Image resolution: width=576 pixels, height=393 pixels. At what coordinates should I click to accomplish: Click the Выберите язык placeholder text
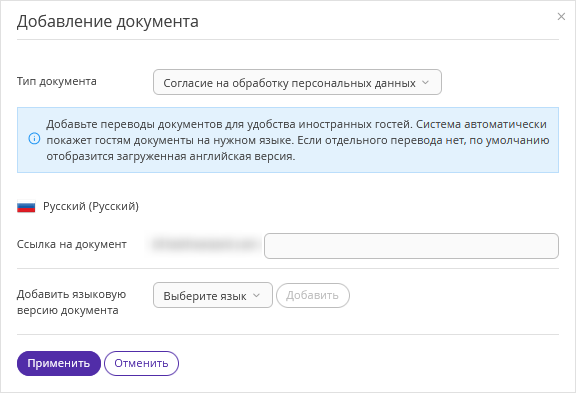pos(205,296)
